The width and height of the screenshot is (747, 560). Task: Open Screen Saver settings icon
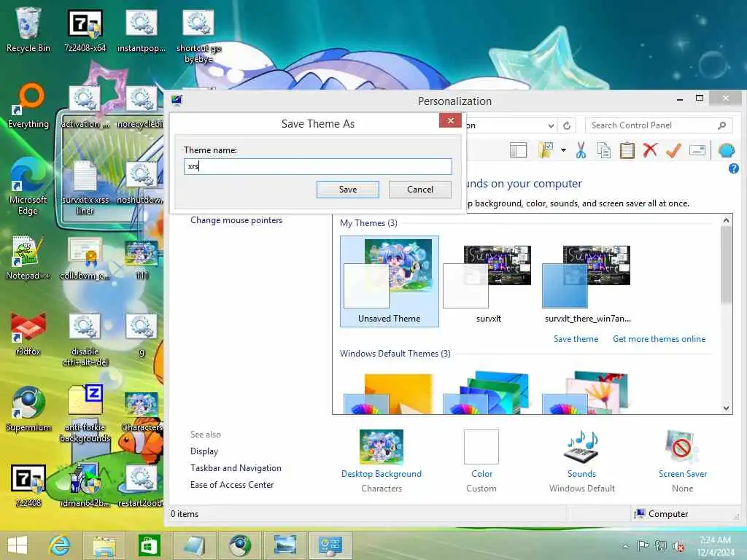(x=682, y=447)
